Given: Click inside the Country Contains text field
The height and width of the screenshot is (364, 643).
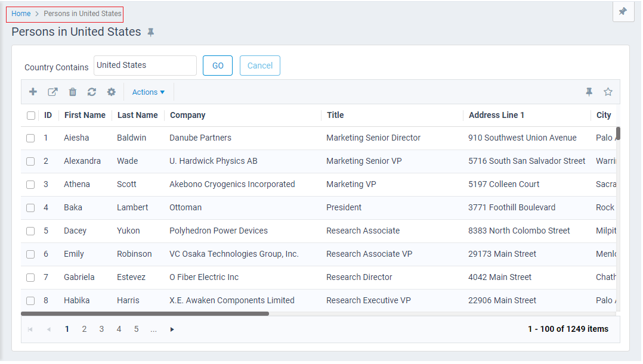Looking at the screenshot, I should click(145, 66).
